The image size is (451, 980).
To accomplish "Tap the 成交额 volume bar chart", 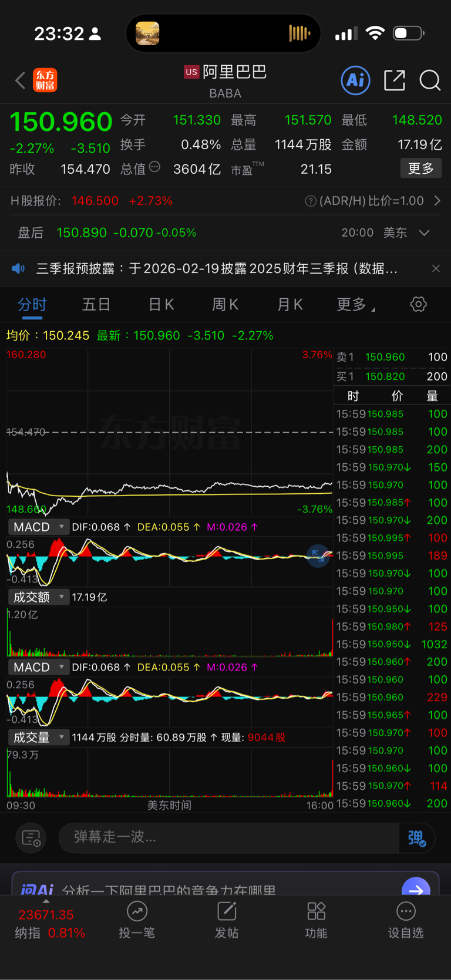I will 169,632.
